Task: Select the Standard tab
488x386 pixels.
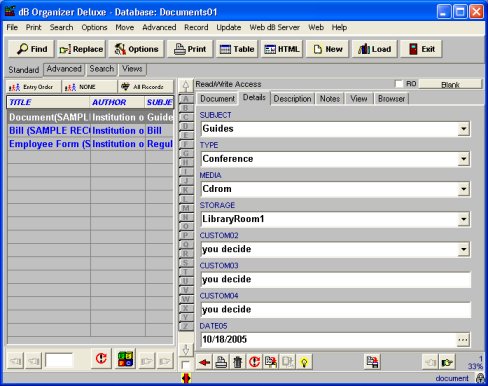Action: (24, 70)
